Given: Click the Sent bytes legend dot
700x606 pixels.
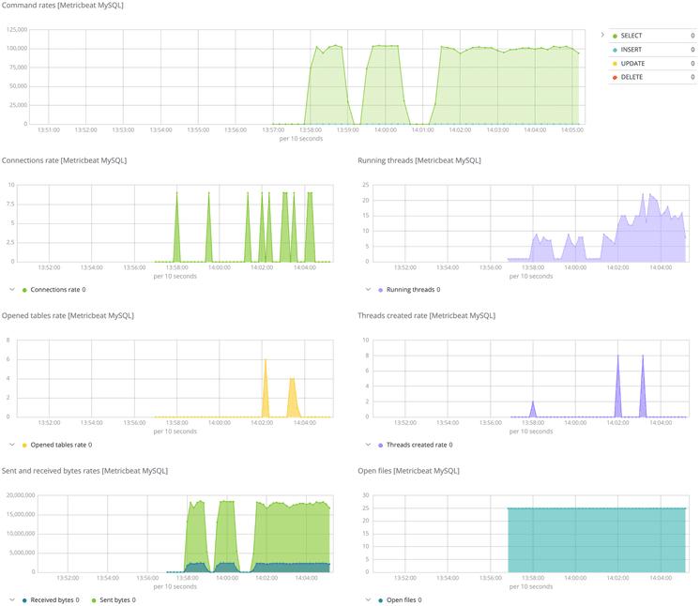Looking at the screenshot, I should pos(93,599).
